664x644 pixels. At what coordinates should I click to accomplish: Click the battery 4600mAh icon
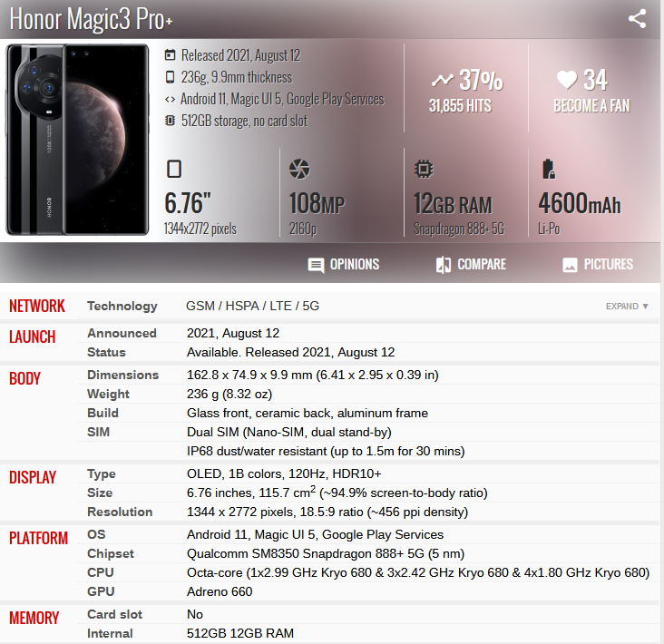point(547,169)
